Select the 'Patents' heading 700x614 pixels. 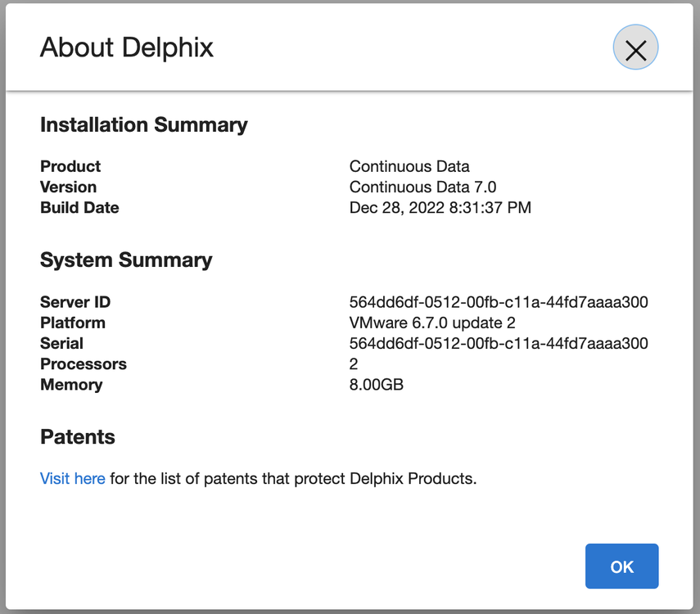(78, 436)
